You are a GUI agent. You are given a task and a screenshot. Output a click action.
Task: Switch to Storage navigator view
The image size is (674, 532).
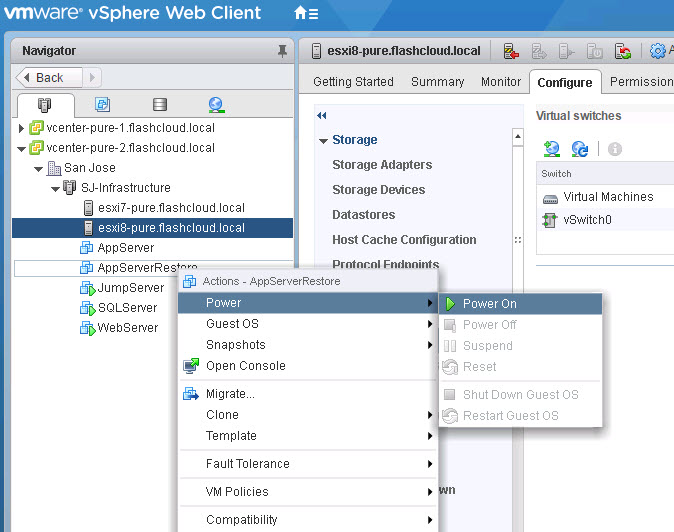(x=160, y=104)
